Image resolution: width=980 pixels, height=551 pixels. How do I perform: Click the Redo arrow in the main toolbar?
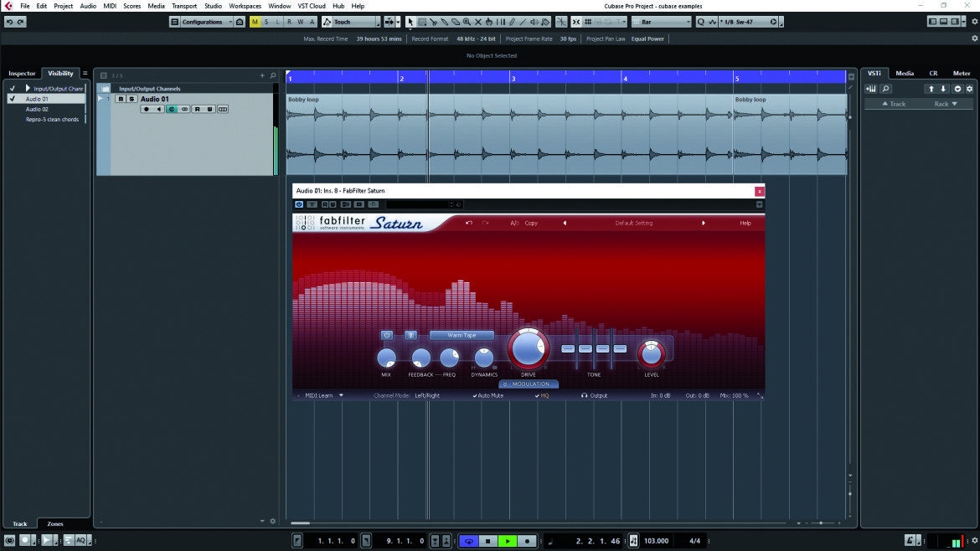pyautogui.click(x=21, y=22)
